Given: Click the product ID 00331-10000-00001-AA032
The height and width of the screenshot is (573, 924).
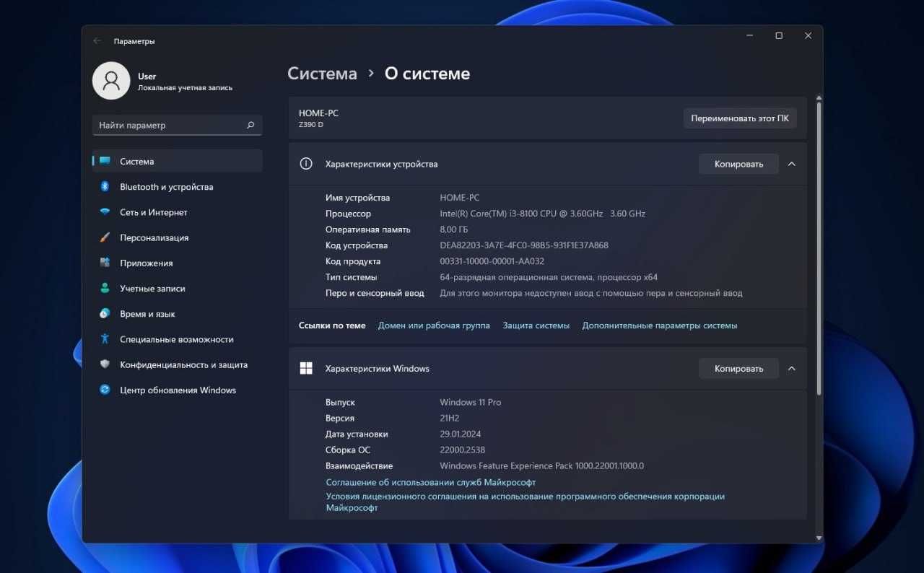Looking at the screenshot, I should (492, 261).
